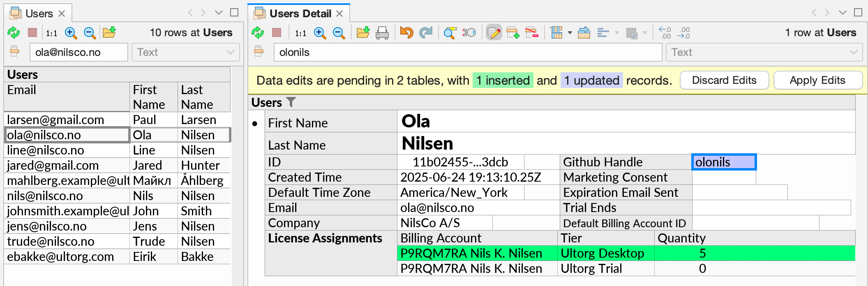This screenshot has height=286, width=868.
Task: Open the Text format dropdown in Users Detail
Action: click(764, 52)
